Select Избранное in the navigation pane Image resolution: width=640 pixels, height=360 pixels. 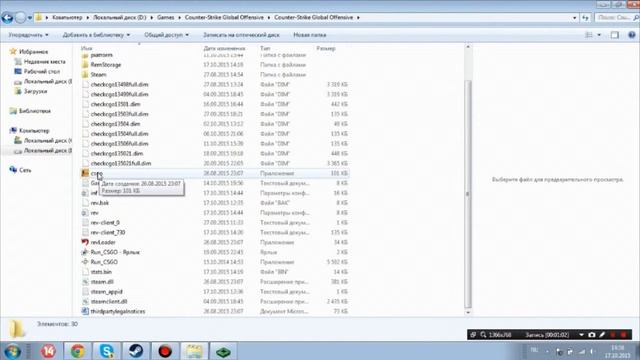click(x=33, y=52)
